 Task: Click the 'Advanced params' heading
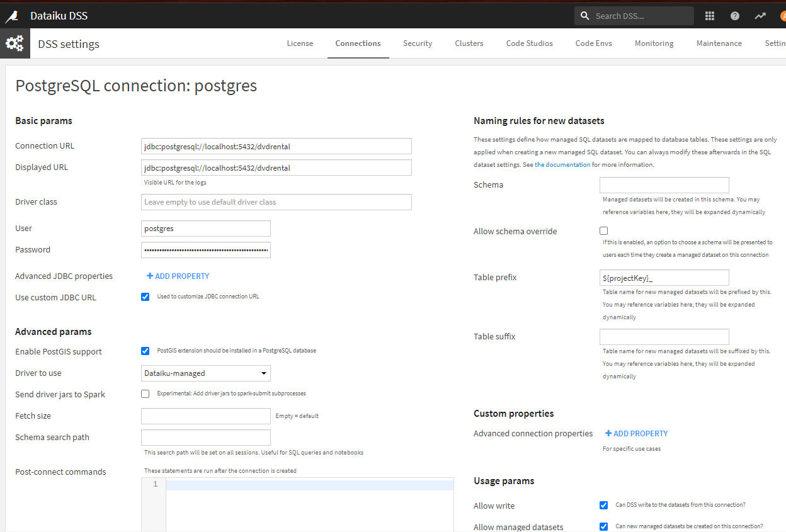54,331
